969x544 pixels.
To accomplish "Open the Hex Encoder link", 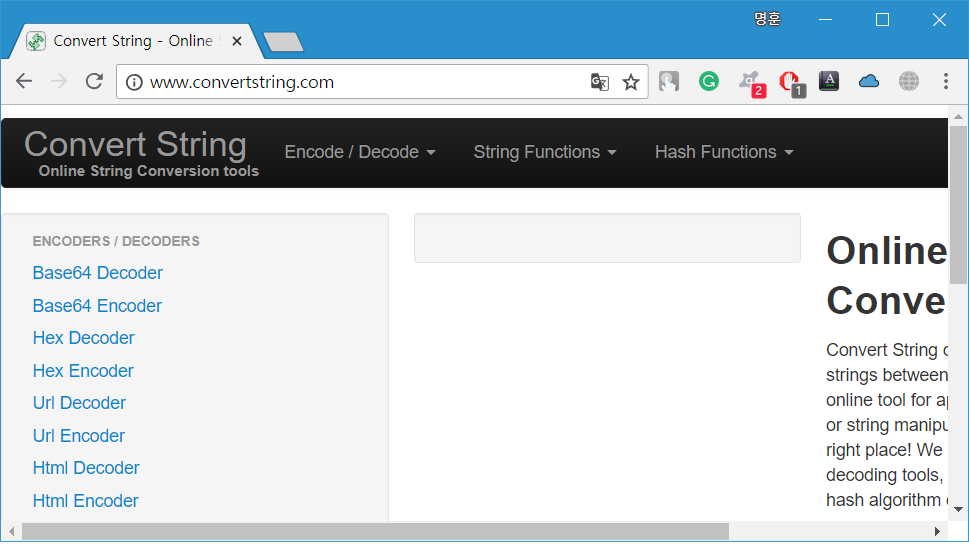I will coord(83,370).
